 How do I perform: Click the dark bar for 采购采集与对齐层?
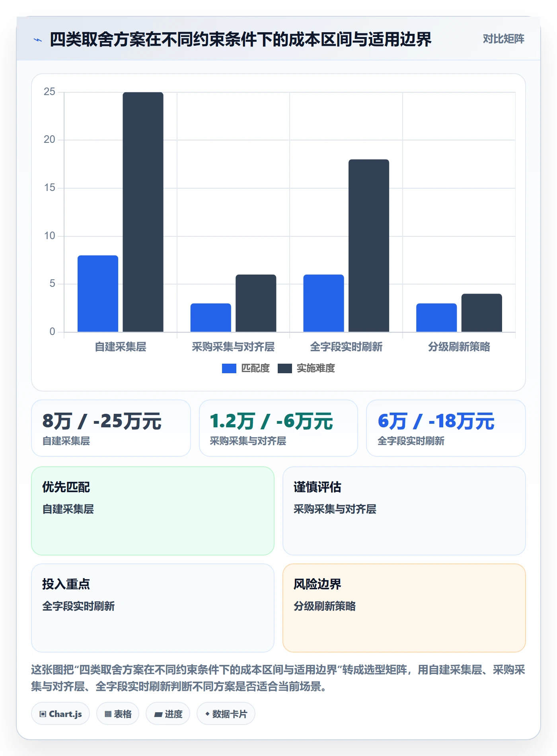(x=256, y=303)
